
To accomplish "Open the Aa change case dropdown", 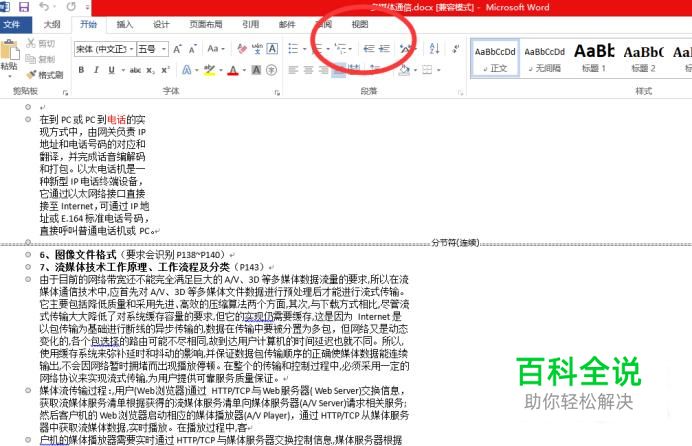I will [216, 49].
